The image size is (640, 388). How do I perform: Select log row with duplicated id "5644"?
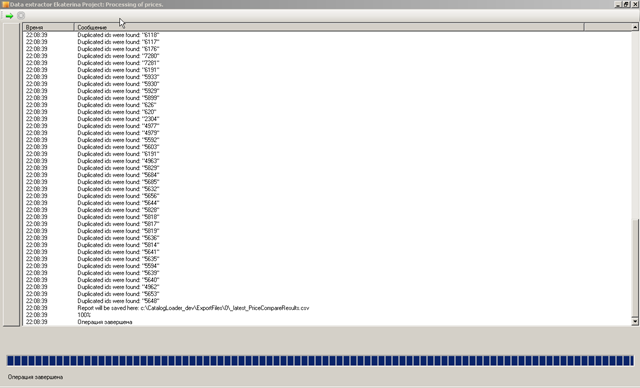pos(327,203)
